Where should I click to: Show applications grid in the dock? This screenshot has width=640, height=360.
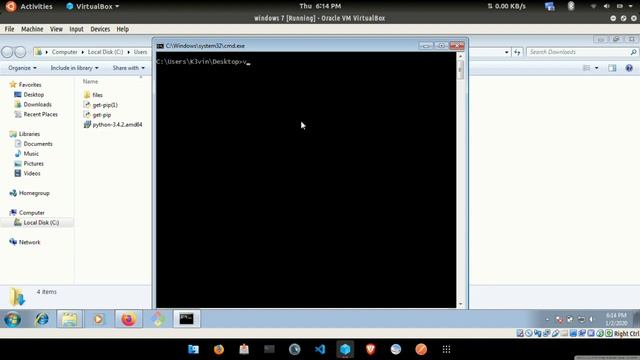[x=447, y=349]
